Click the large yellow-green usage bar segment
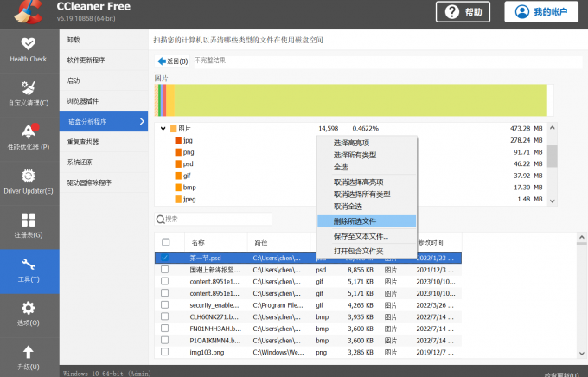 pos(361,100)
